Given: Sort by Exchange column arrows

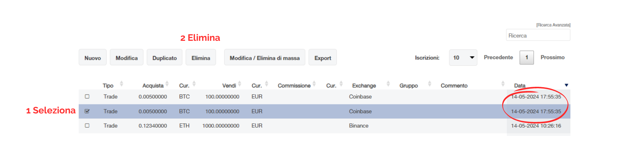Looking at the screenshot, I should point(388,84).
